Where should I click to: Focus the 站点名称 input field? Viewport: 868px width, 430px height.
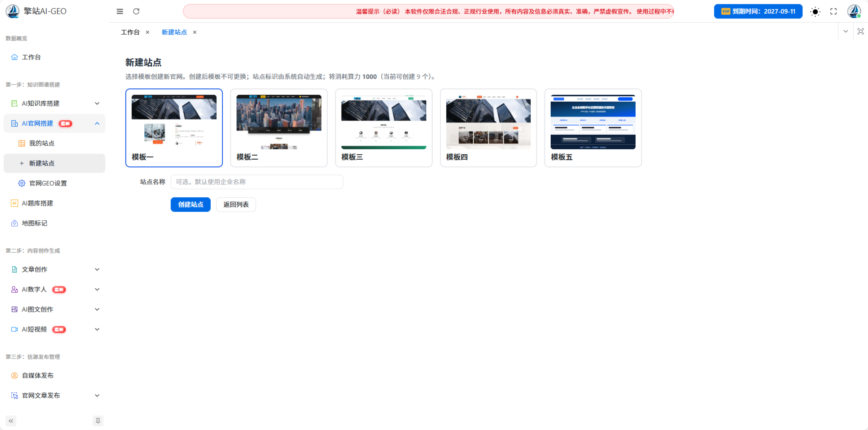(257, 182)
